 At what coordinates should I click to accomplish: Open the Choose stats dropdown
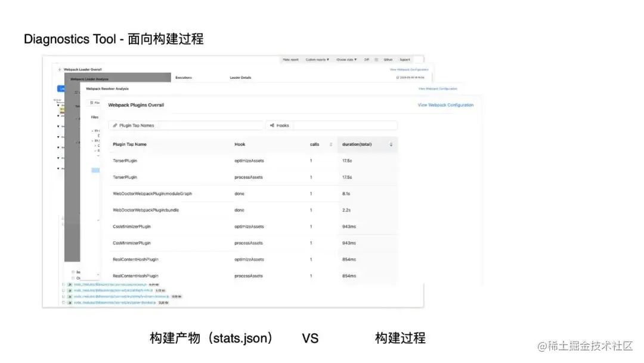coord(346,60)
